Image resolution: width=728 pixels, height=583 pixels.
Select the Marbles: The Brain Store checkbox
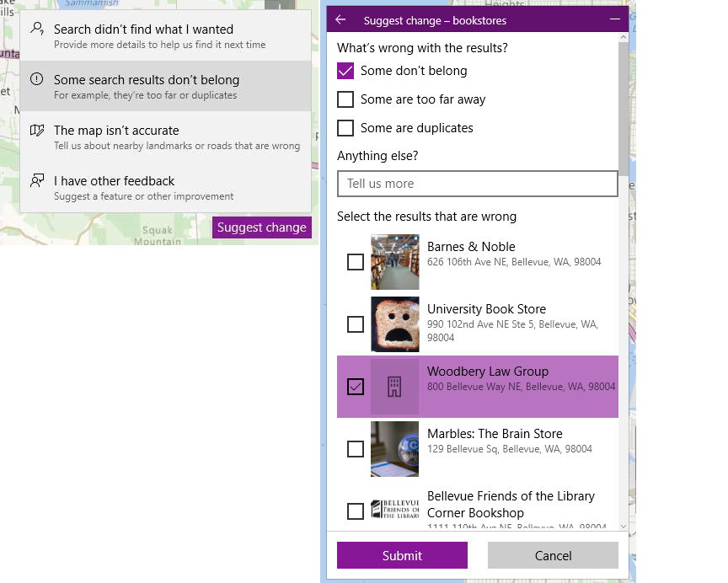pos(356,449)
